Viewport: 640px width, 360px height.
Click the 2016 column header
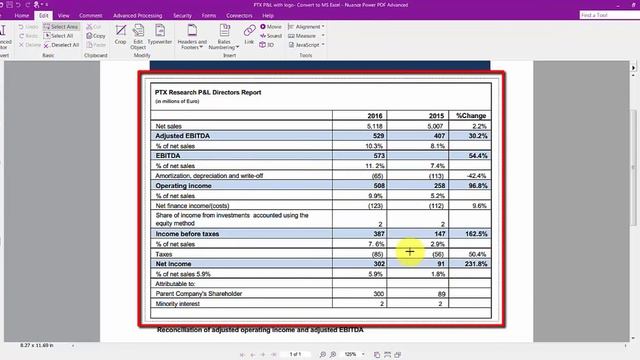(x=375, y=116)
